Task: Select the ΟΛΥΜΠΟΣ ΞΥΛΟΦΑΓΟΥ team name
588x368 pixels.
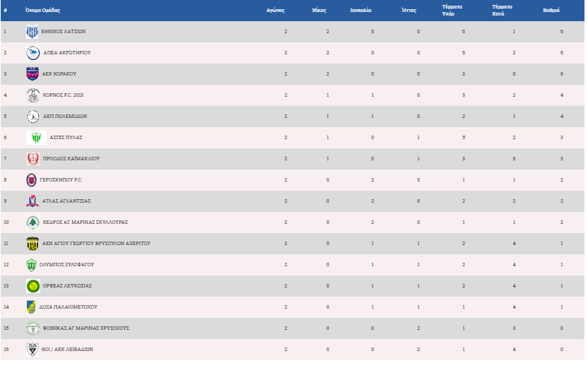Action: pyautogui.click(x=67, y=264)
